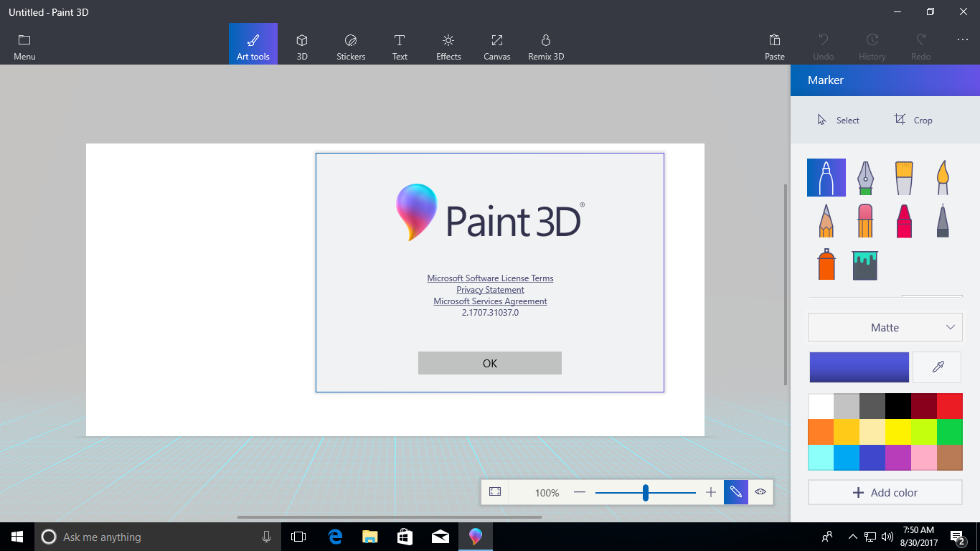980x551 pixels.
Task: Show hidden system tray icons
Action: (852, 537)
